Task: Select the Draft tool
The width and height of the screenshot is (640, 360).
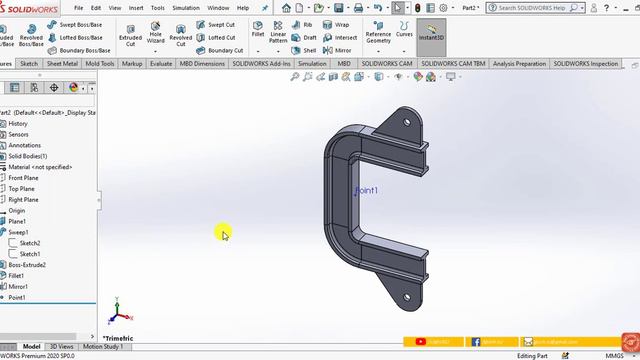Action: pos(304,38)
